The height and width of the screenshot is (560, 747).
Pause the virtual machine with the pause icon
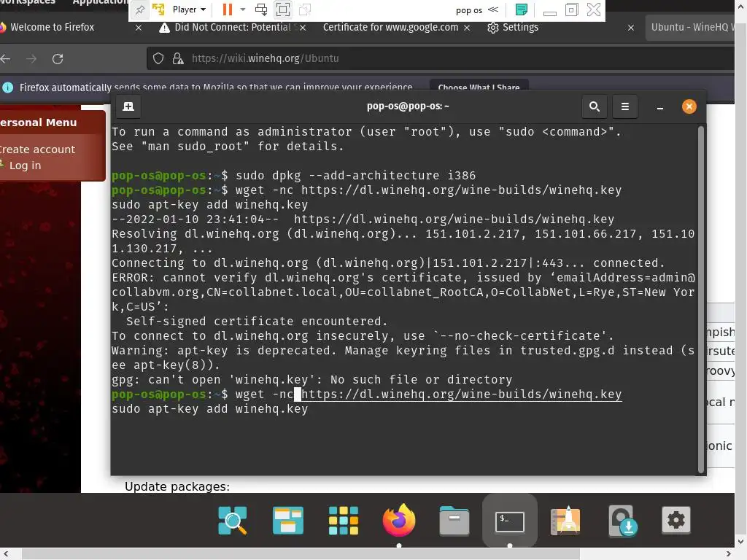click(x=228, y=9)
